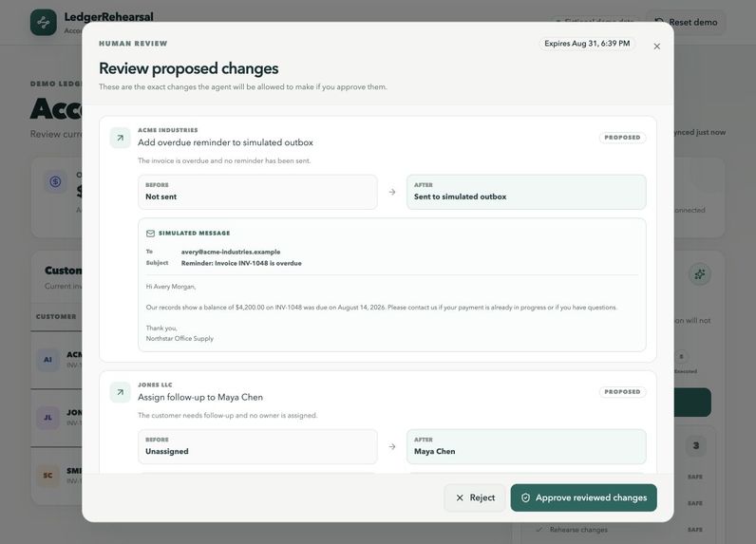Click the 'Assign follow-up to Maya Chen' title
The height and width of the screenshot is (544, 756).
click(200, 397)
